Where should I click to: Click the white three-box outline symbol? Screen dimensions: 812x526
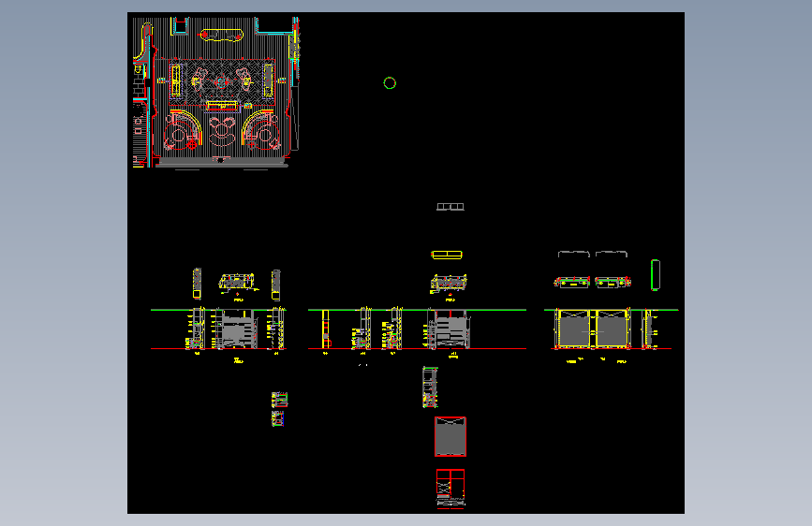point(450,207)
